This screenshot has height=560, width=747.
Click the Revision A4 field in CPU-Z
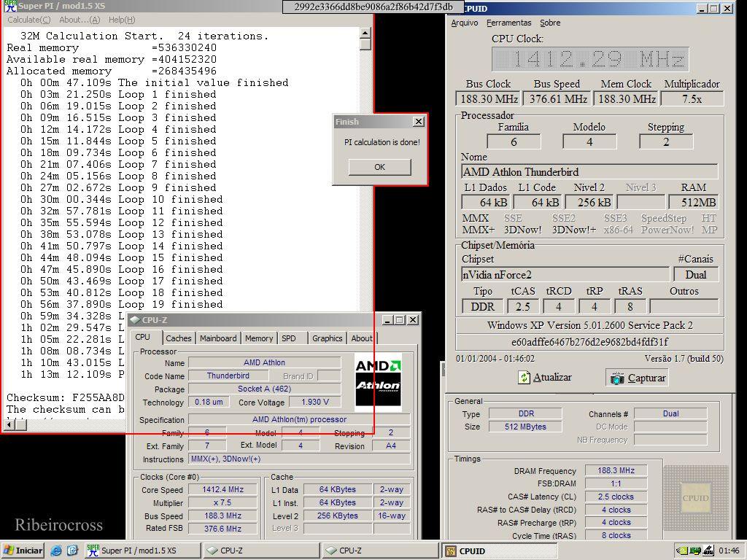[391, 446]
